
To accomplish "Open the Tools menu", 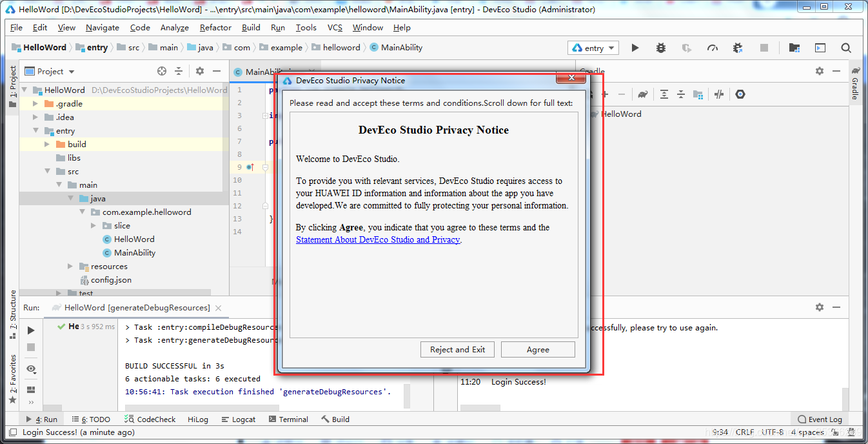I will point(306,27).
